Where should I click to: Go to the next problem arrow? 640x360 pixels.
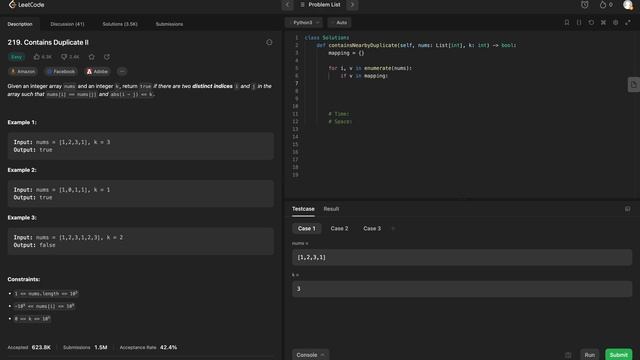352,5
